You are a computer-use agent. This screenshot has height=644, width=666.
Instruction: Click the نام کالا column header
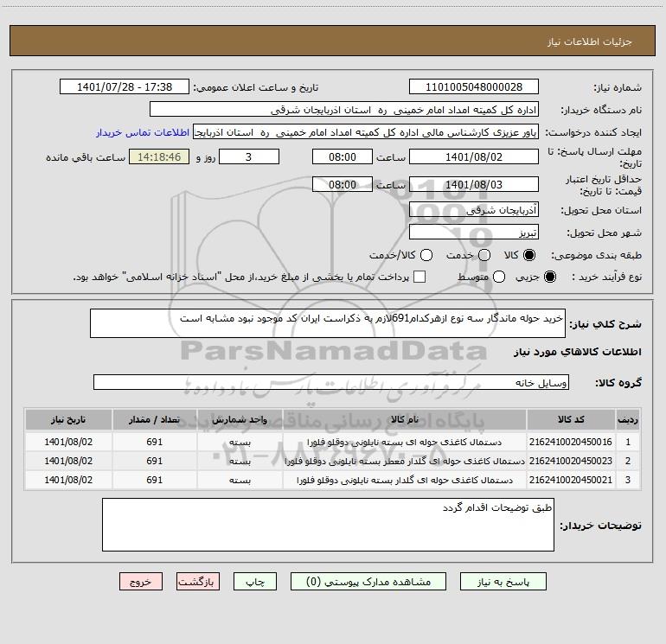(x=405, y=419)
